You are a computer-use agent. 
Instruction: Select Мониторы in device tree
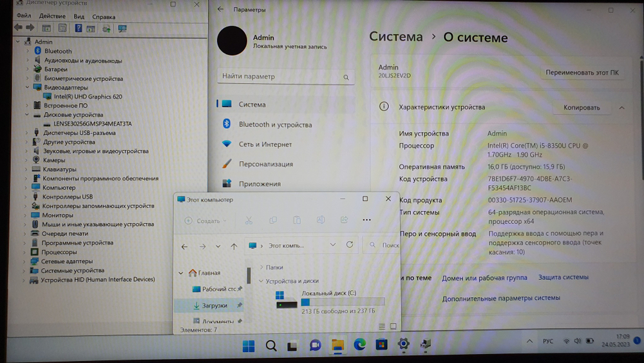pos(57,215)
